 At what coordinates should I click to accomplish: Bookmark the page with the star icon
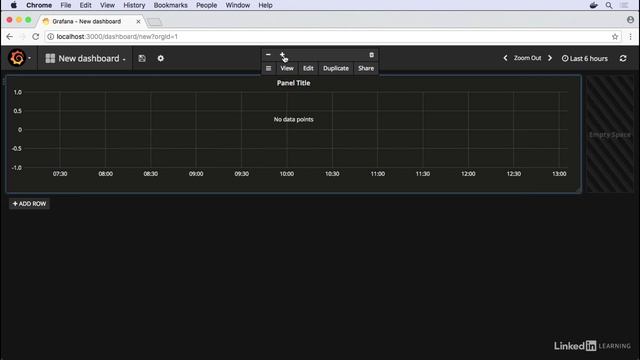click(615, 37)
